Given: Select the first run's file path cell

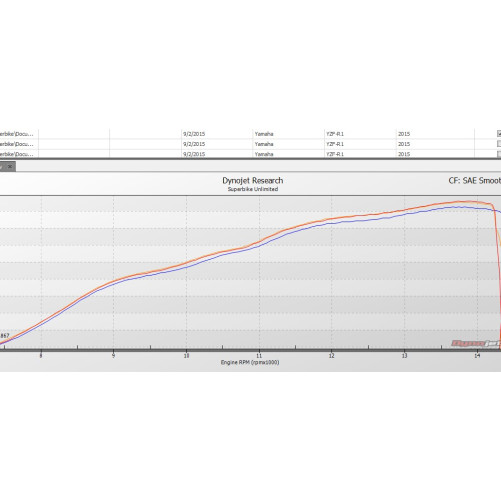Looking at the screenshot, I should pos(19,134).
